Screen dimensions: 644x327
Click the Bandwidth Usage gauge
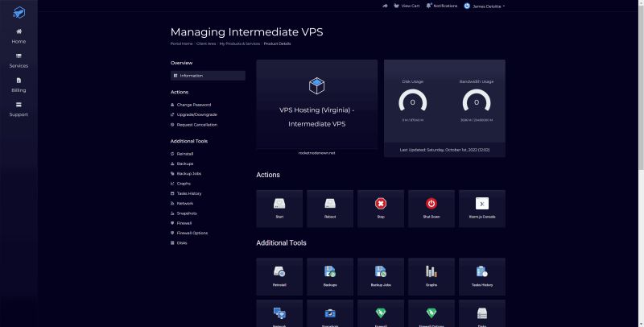pyautogui.click(x=477, y=101)
